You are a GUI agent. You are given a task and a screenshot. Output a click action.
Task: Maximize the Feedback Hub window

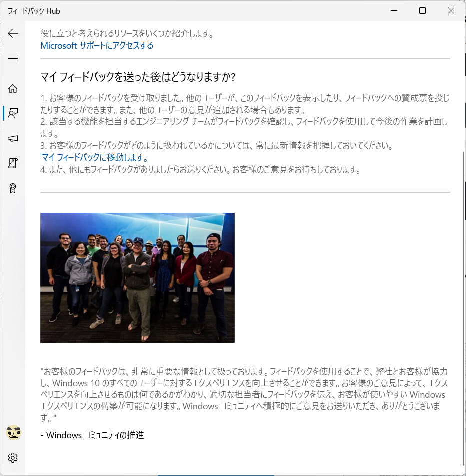click(422, 11)
